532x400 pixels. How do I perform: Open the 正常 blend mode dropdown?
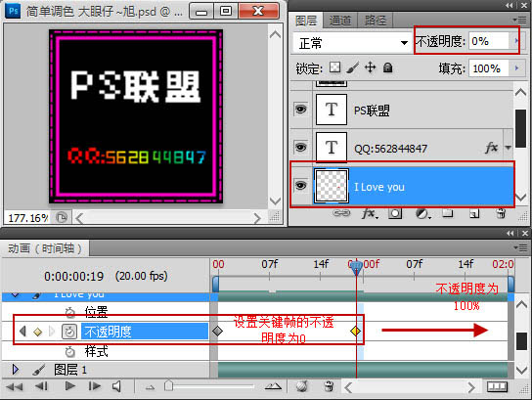351,43
